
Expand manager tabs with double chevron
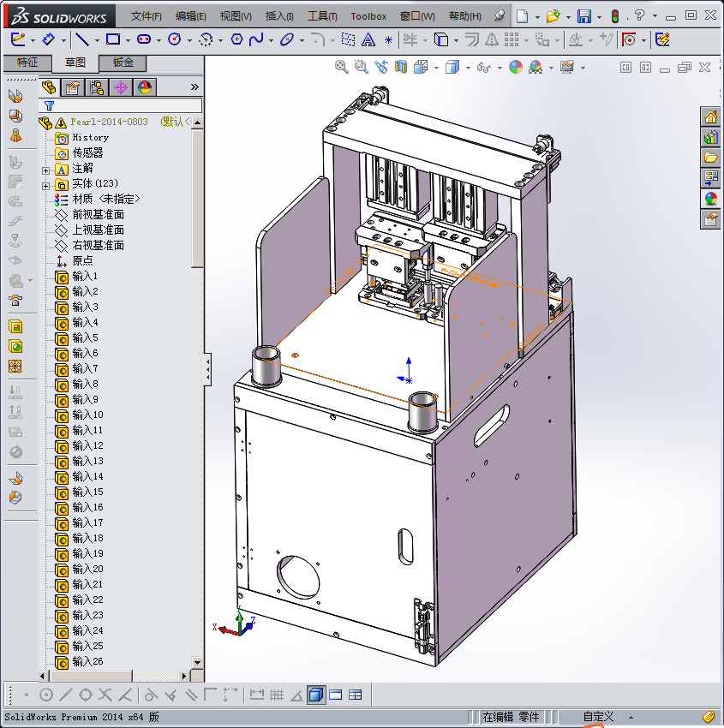[194, 87]
